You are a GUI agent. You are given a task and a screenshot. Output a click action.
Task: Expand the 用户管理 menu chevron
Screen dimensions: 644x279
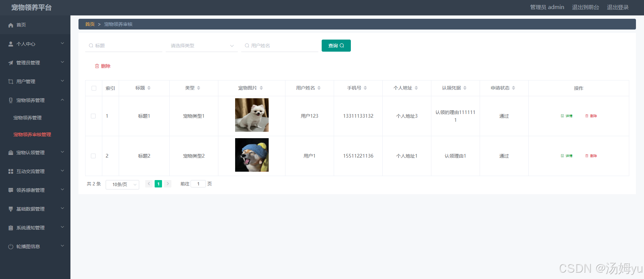click(x=62, y=81)
